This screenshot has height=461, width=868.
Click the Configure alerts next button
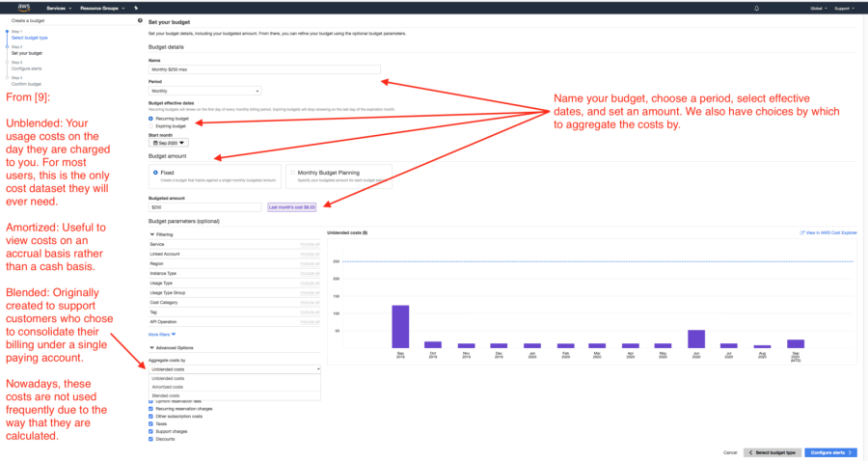click(831, 452)
